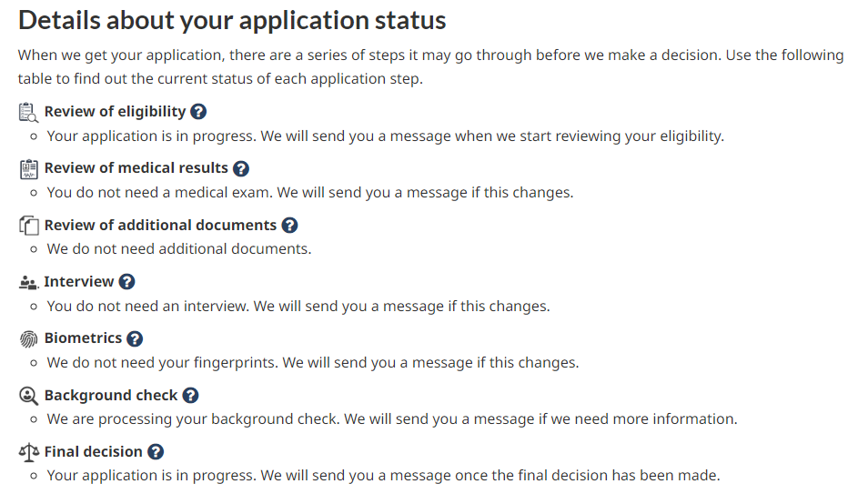This screenshot has width=868, height=504.
Task: Open help for Review of medical results
Action: coord(241,168)
